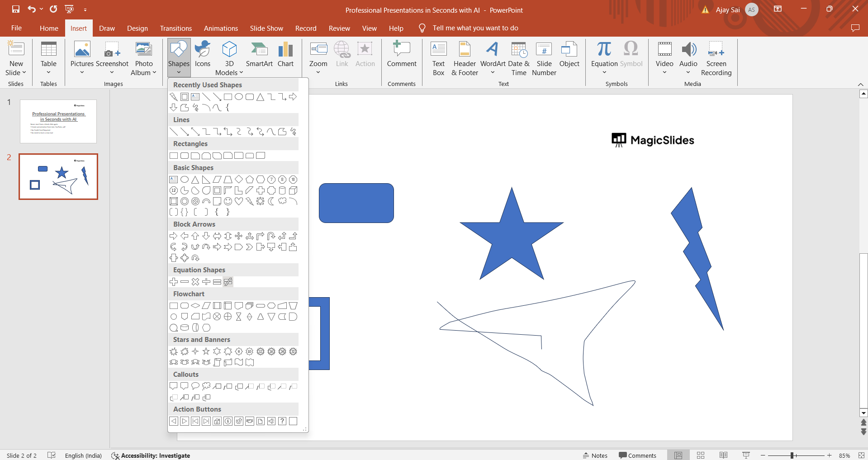Insert the Help action button shape

(282, 421)
